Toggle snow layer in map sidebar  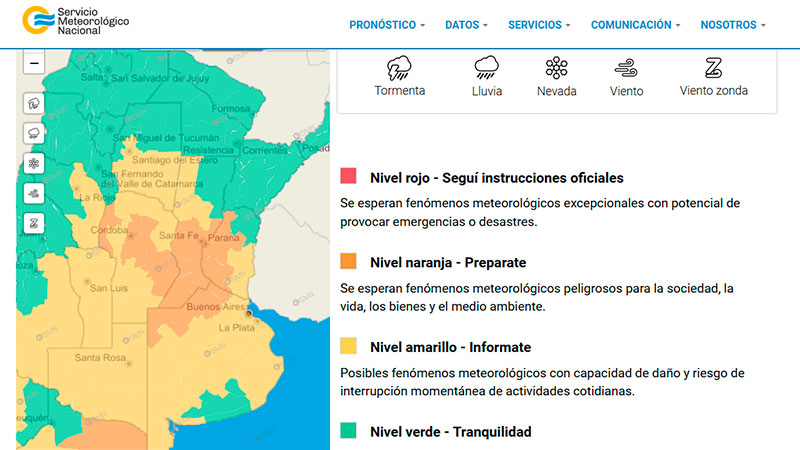[x=34, y=164]
